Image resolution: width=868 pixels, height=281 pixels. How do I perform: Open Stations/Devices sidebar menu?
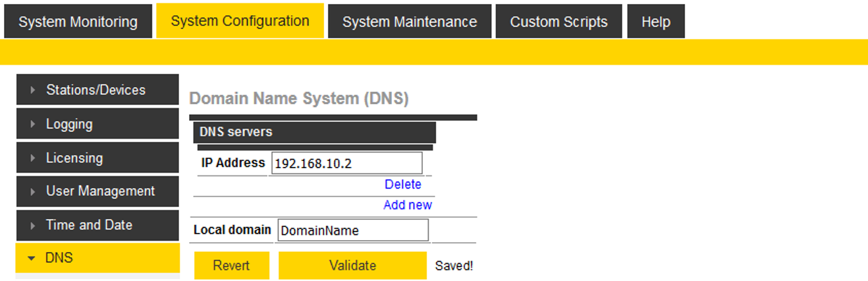[96, 90]
